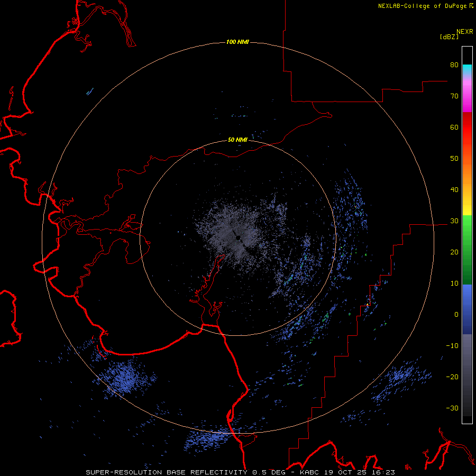The image size is (476, 476).
Task: Click the -20 dBZ scale value
Action: 452,377
